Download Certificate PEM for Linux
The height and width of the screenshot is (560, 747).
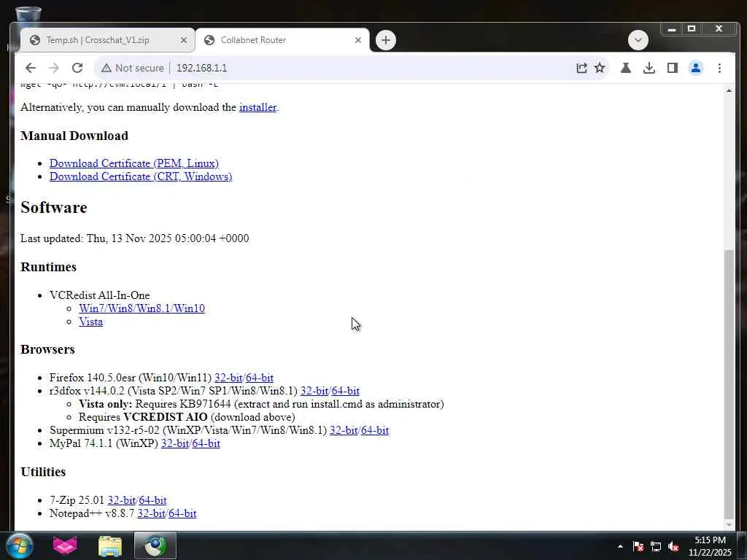(134, 163)
